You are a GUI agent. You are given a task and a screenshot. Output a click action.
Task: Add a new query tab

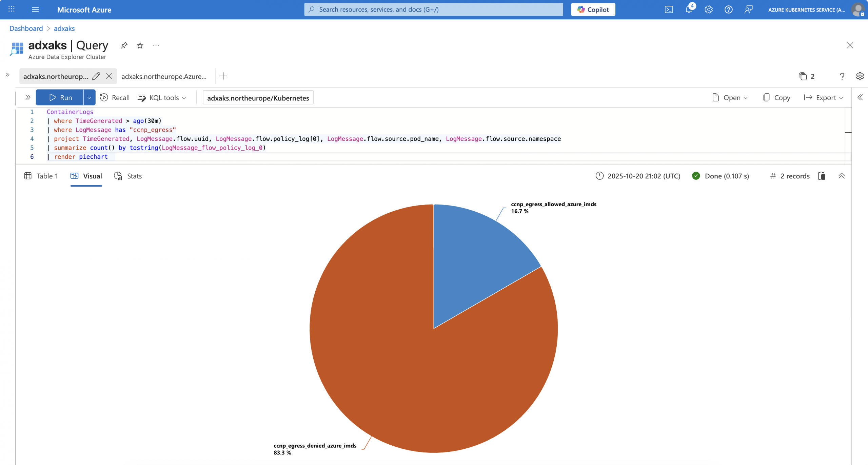coord(223,76)
